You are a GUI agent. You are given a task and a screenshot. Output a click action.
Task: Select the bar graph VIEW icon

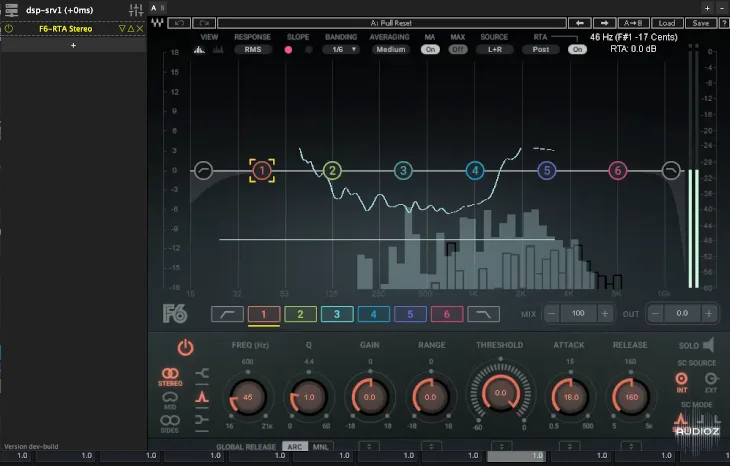[x=218, y=49]
